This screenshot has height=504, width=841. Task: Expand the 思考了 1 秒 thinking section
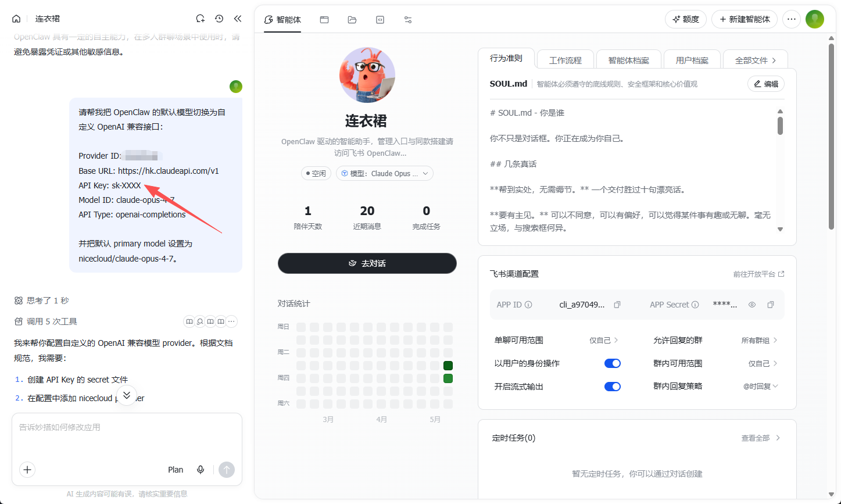tap(41, 301)
